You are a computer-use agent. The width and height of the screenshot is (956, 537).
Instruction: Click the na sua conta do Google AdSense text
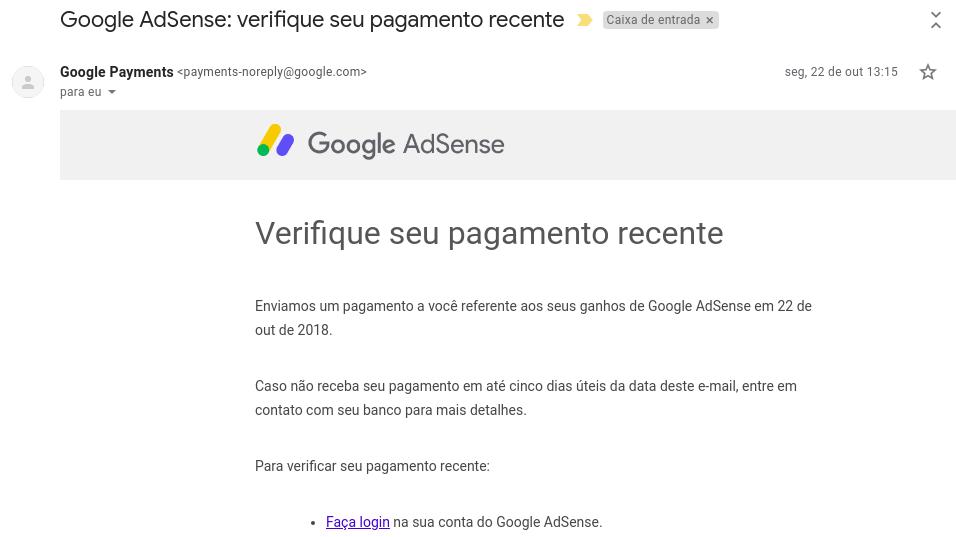(498, 522)
